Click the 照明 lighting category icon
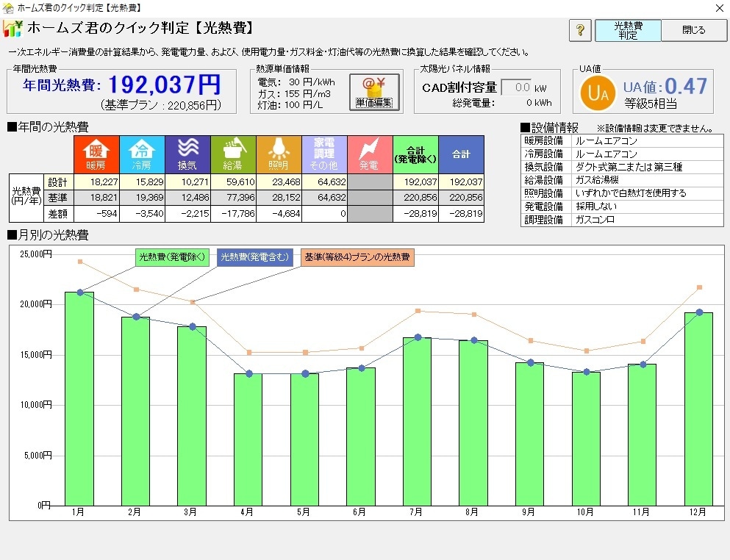Image resolution: width=730 pixels, height=560 pixels. tap(279, 154)
